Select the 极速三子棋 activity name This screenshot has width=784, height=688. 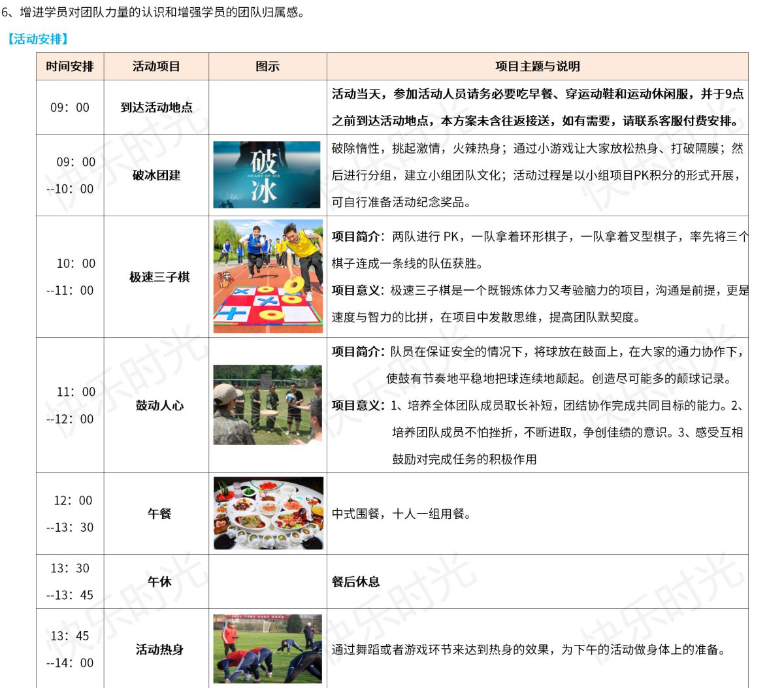[159, 277]
